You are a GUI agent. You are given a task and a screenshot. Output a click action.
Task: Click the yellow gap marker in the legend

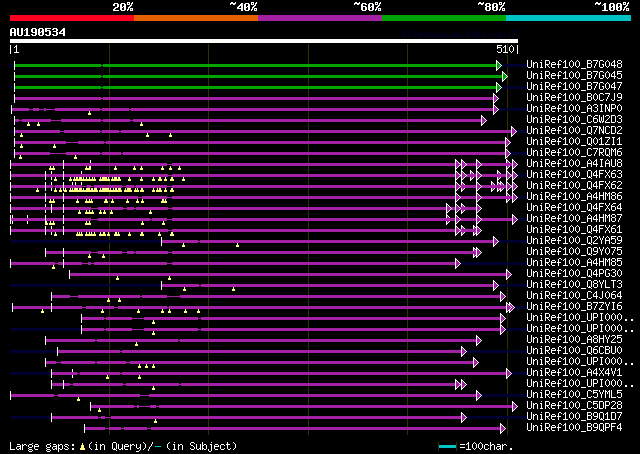82,447
